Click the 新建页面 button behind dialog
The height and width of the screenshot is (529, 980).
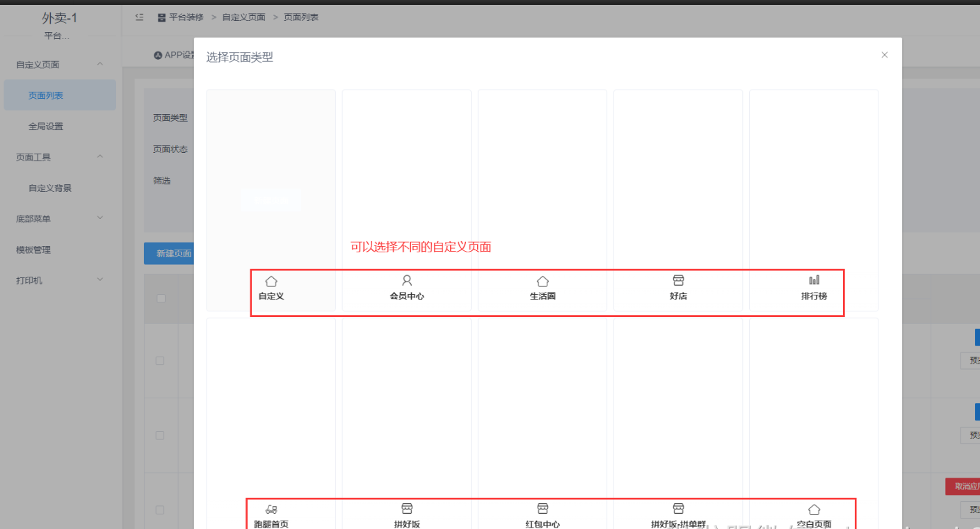coord(168,254)
